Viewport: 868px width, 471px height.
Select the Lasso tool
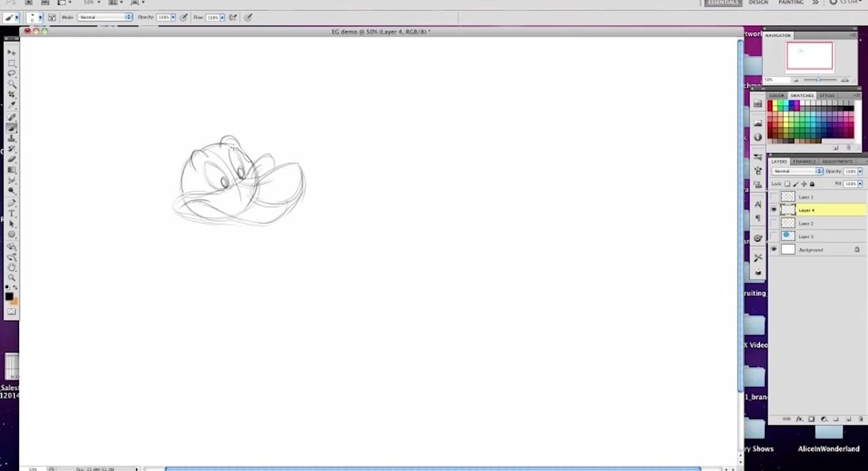pyautogui.click(x=12, y=73)
